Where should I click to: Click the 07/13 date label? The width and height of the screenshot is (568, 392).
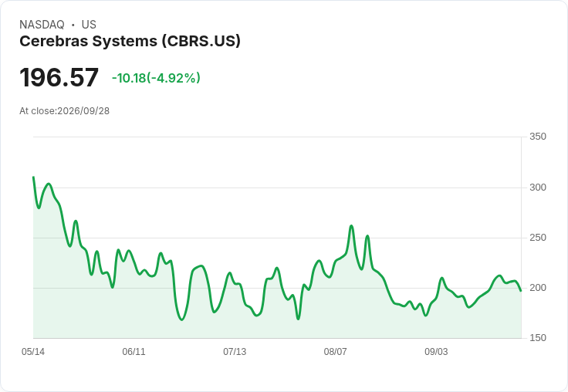point(235,352)
